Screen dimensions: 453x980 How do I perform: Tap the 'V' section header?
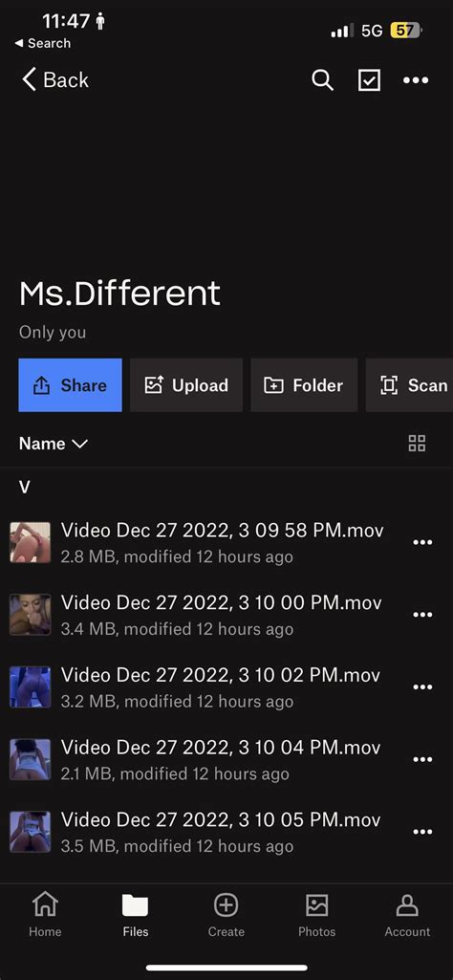coord(24,488)
